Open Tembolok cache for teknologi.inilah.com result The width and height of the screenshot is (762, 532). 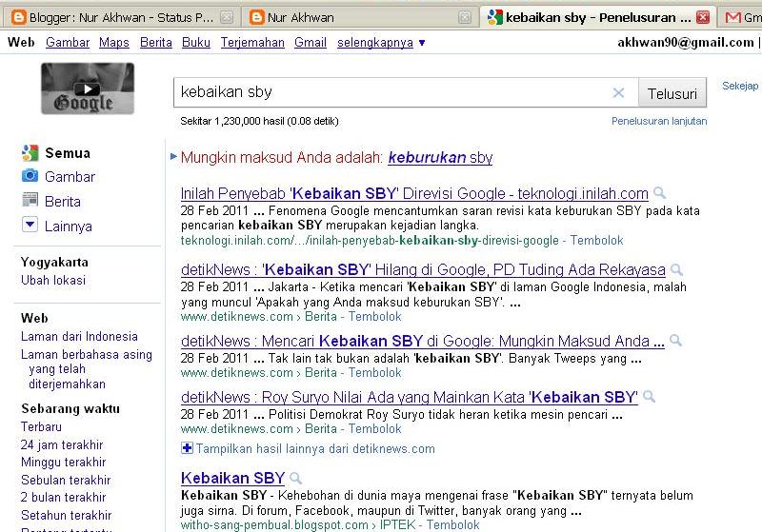pyautogui.click(x=597, y=240)
